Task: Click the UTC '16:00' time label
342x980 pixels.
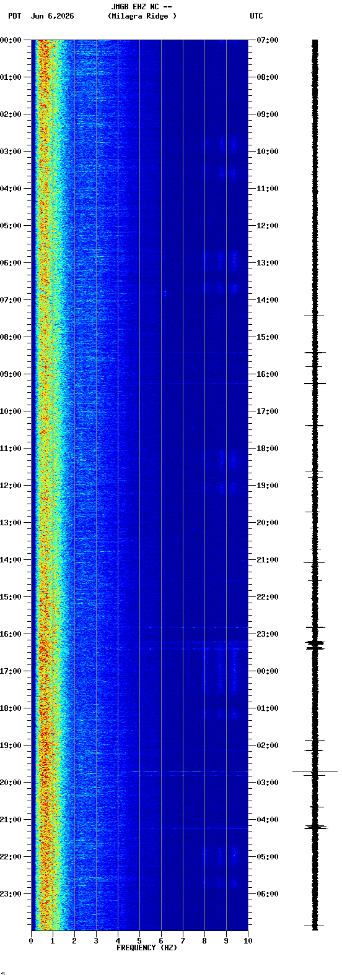Action: [x=268, y=374]
